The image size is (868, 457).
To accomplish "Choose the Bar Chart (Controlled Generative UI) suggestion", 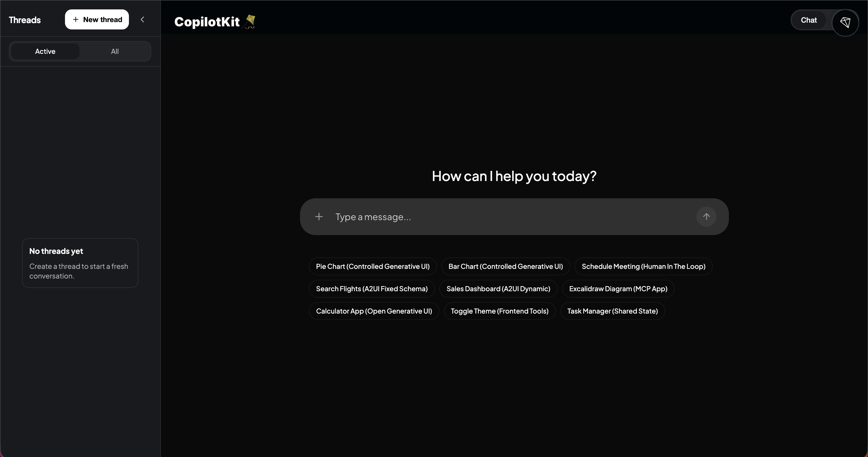I will 505,266.
